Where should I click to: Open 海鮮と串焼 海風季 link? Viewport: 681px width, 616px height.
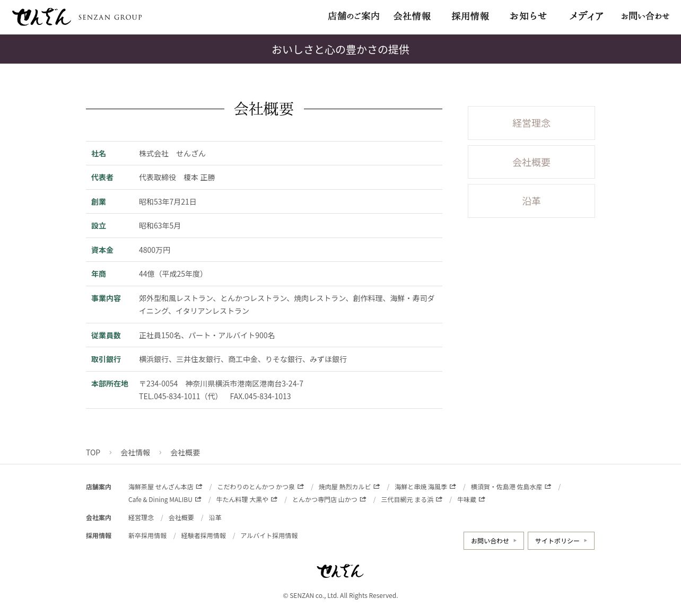point(421,487)
